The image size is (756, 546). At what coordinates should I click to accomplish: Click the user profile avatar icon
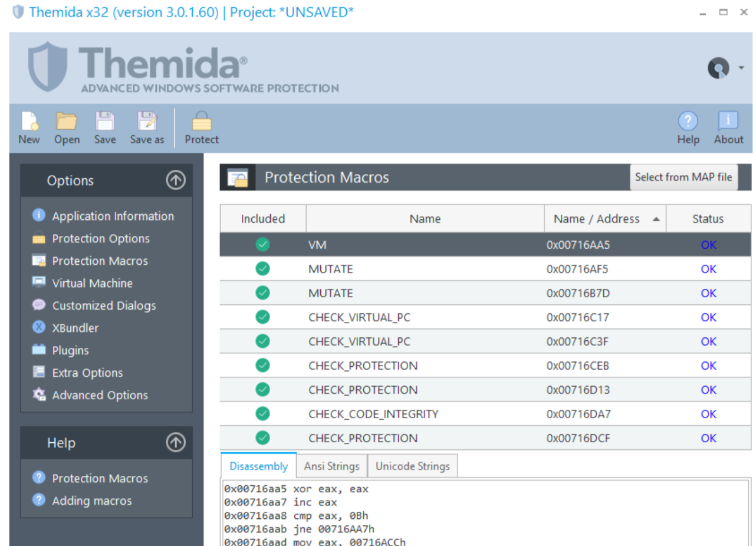[x=718, y=68]
